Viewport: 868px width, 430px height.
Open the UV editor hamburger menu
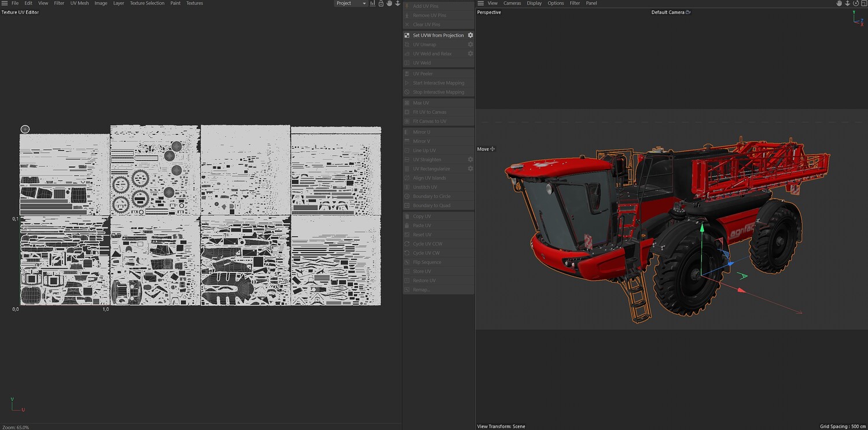(x=5, y=3)
